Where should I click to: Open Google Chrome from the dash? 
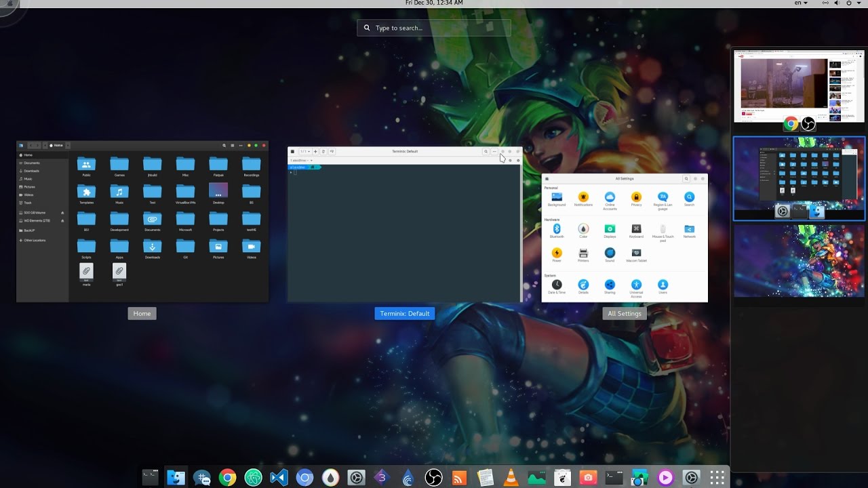click(227, 478)
